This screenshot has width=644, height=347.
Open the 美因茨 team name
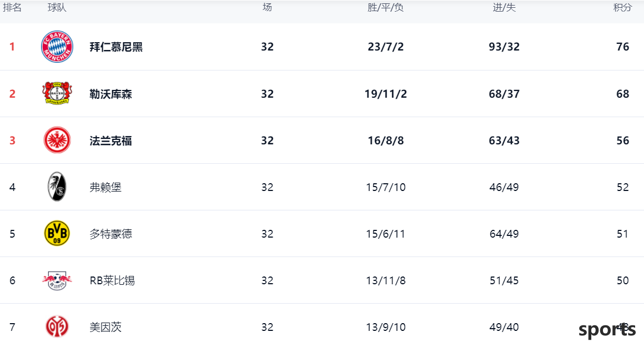tap(105, 327)
